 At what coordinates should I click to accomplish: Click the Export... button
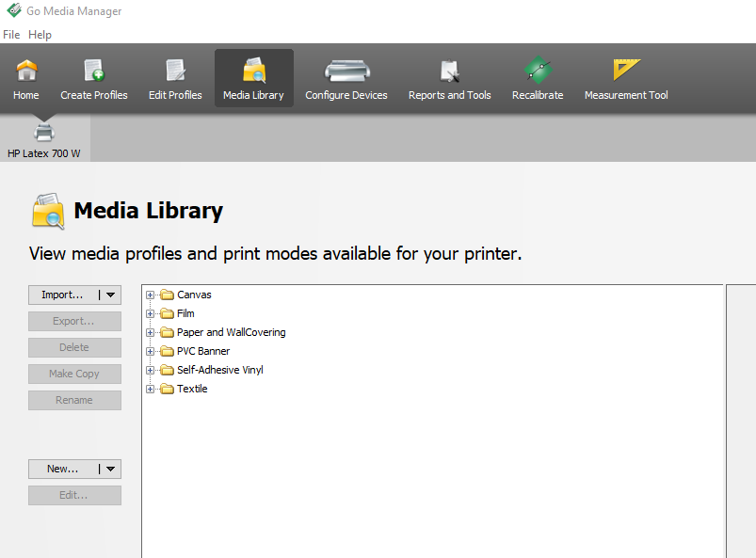pyautogui.click(x=74, y=322)
